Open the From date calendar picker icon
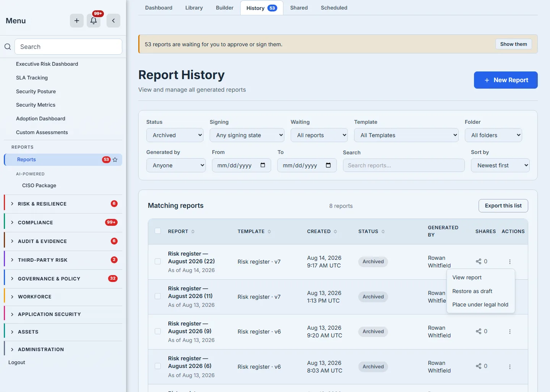Screen dimensions: 550x392 tap(263, 165)
